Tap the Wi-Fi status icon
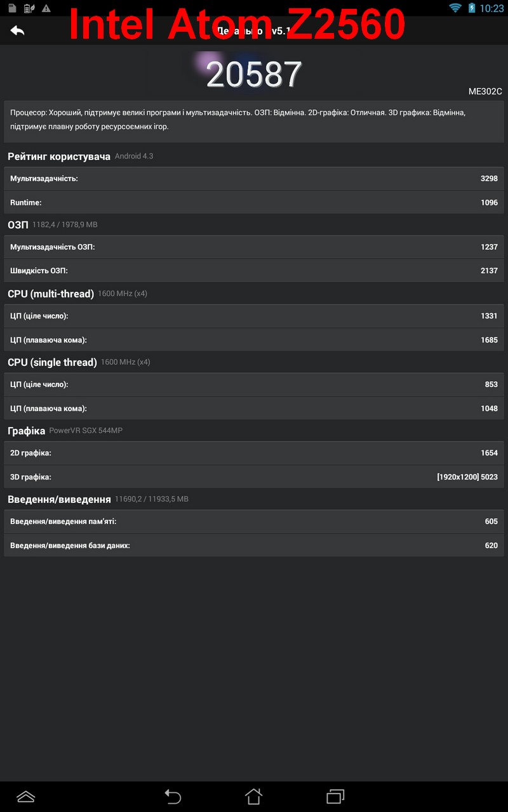 pyautogui.click(x=455, y=8)
